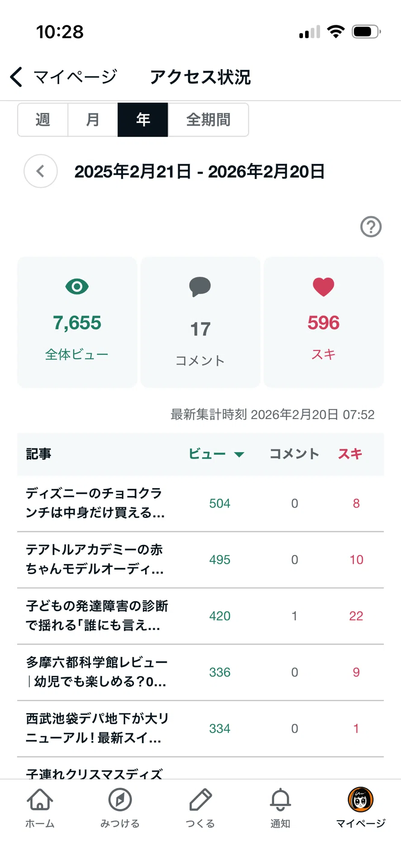Open article 子どもの発達障害の診断 row
The height and width of the screenshot is (868, 401).
pos(200,616)
